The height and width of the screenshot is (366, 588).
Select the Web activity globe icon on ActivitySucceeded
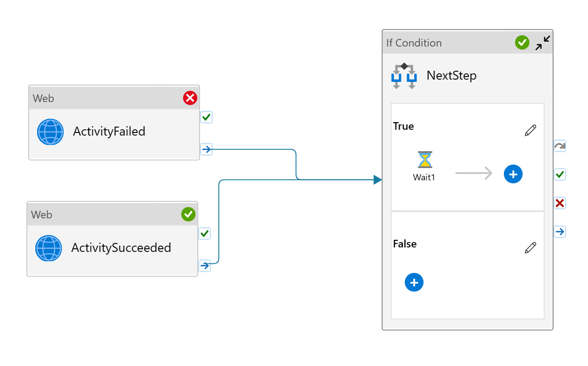tap(48, 248)
